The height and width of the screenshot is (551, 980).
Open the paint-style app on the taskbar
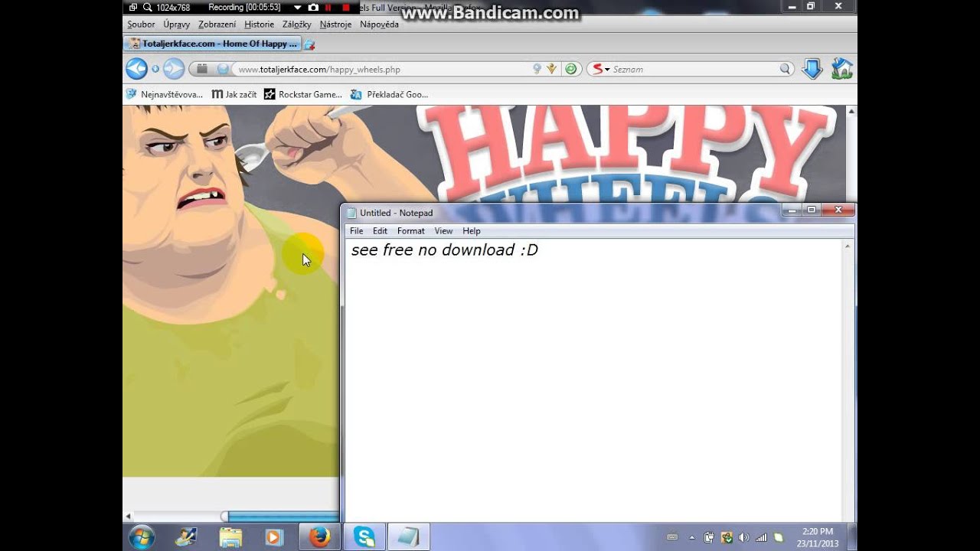tap(186, 537)
